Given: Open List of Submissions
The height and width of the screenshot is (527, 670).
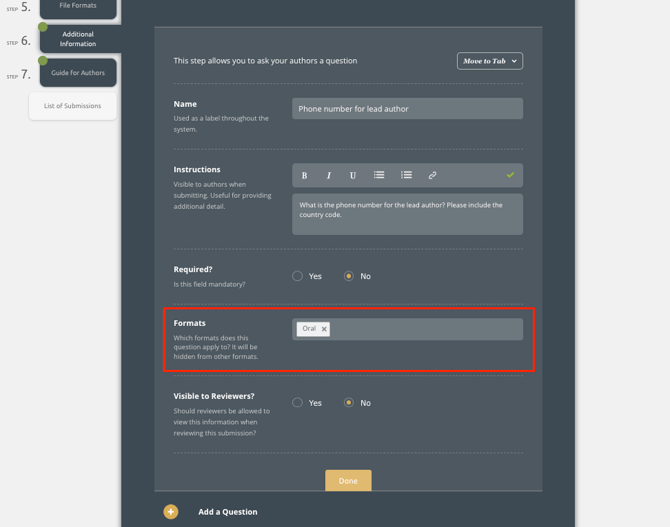Looking at the screenshot, I should pos(72,106).
